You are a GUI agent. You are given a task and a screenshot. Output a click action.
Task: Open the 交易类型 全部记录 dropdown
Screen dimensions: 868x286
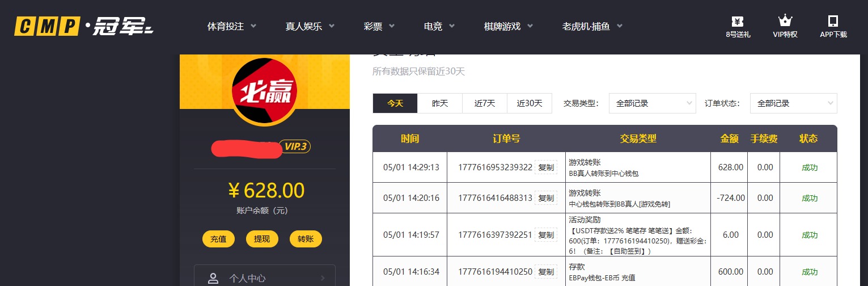click(x=653, y=103)
